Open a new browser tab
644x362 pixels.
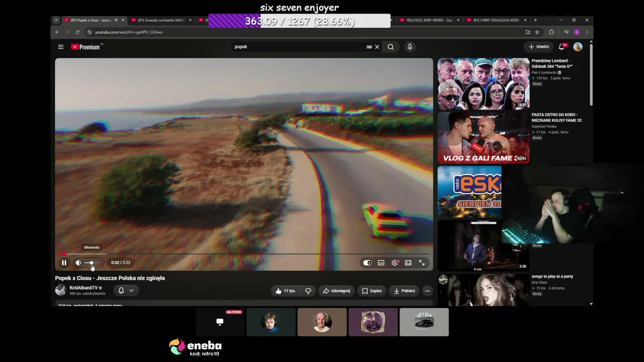(535, 20)
